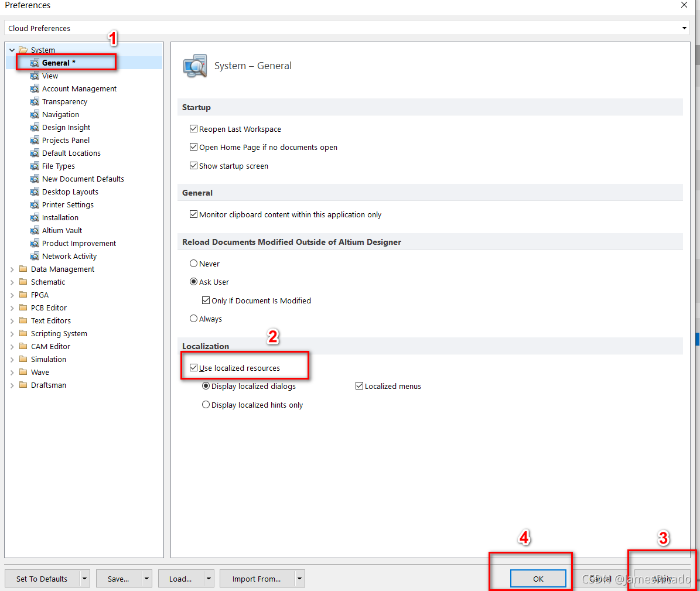Click the Scripting System folder icon
This screenshot has height=591, width=700.
(x=23, y=333)
